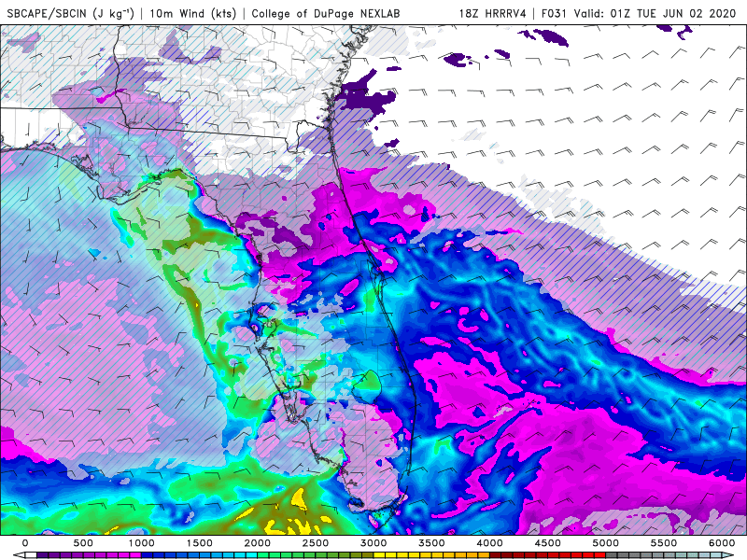Click the 1500 label on the color scale
Screen dimensions: 747x560
coord(200,543)
